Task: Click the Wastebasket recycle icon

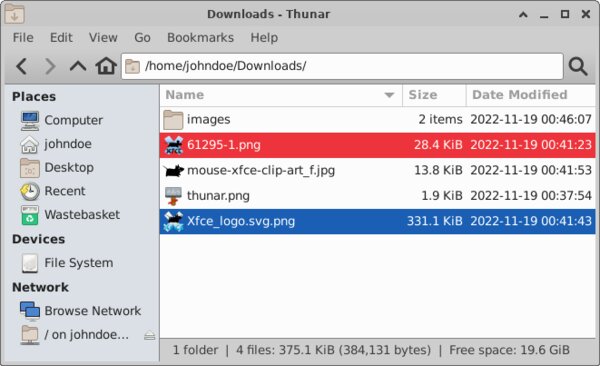Action: pos(29,215)
